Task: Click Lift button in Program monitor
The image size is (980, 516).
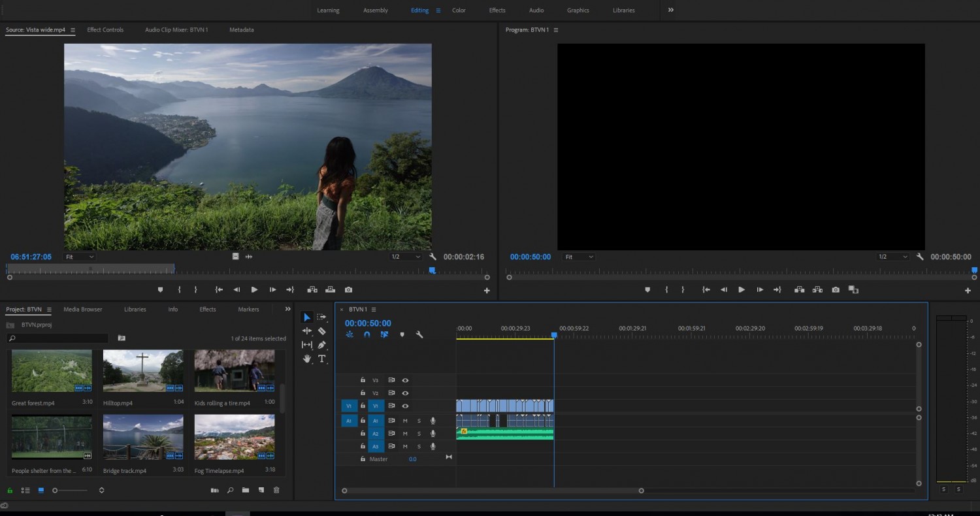Action: click(799, 289)
